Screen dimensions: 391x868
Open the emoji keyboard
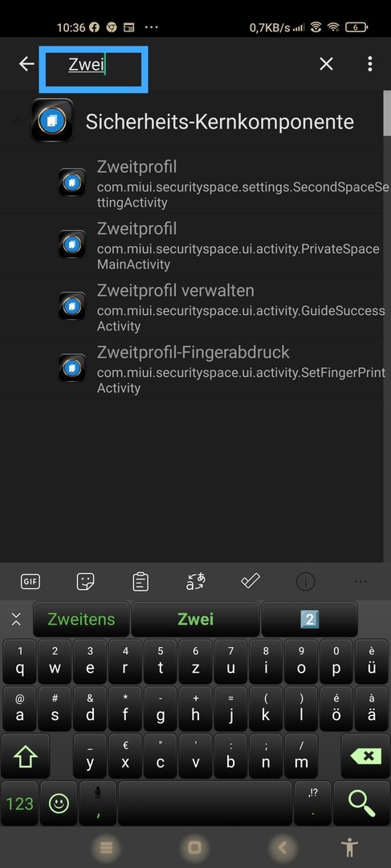59,803
